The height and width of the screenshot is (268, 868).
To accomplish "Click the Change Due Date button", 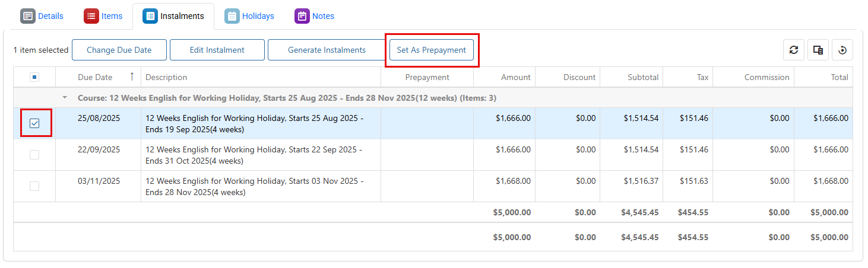I will [x=119, y=50].
